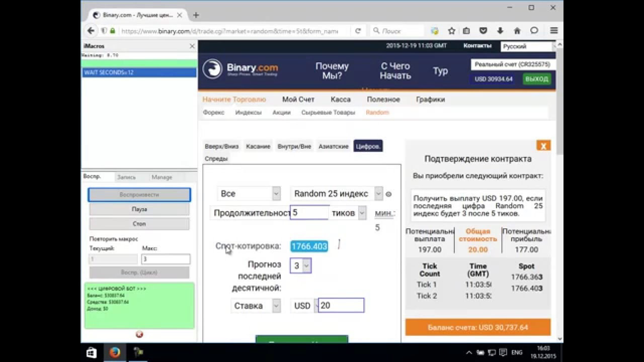644x362 pixels.
Task: Open the Почему Мы? link
Action: coord(332,71)
